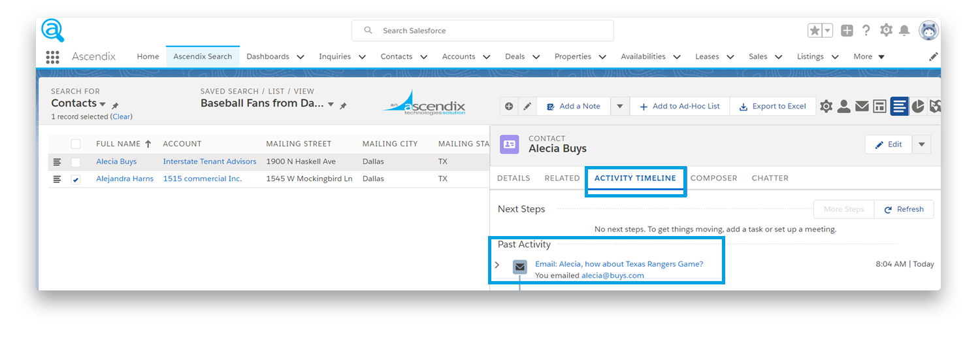
Task: Check the Alecia Buys row checkbox
Action: coord(76,162)
